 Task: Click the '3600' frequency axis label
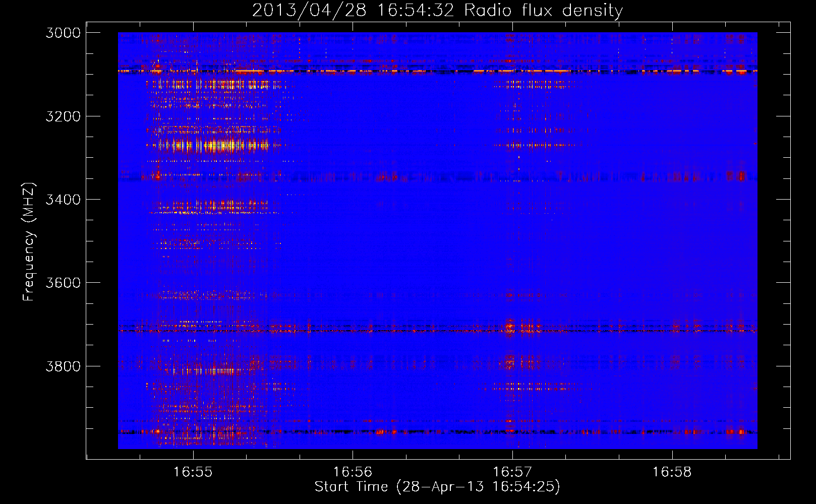click(x=63, y=283)
